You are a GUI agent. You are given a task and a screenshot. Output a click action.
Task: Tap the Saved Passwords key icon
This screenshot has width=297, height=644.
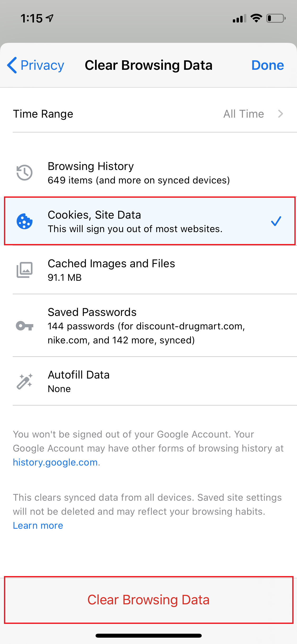25,326
